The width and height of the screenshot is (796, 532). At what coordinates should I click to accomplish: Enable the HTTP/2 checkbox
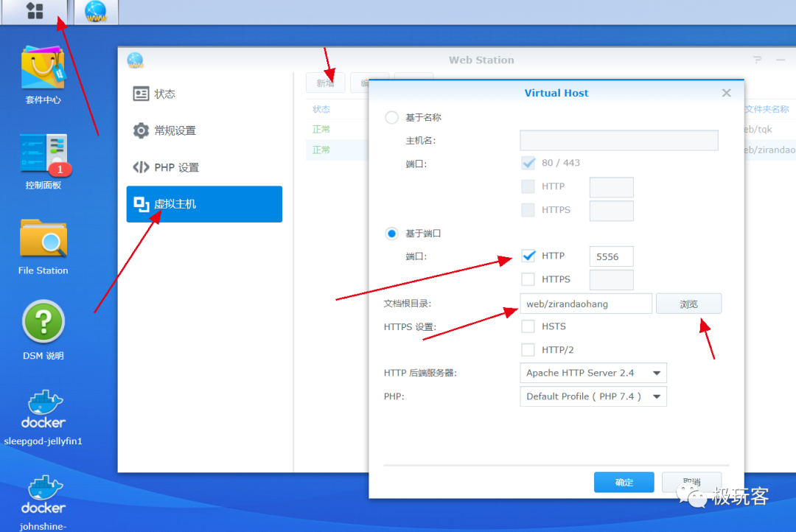528,350
